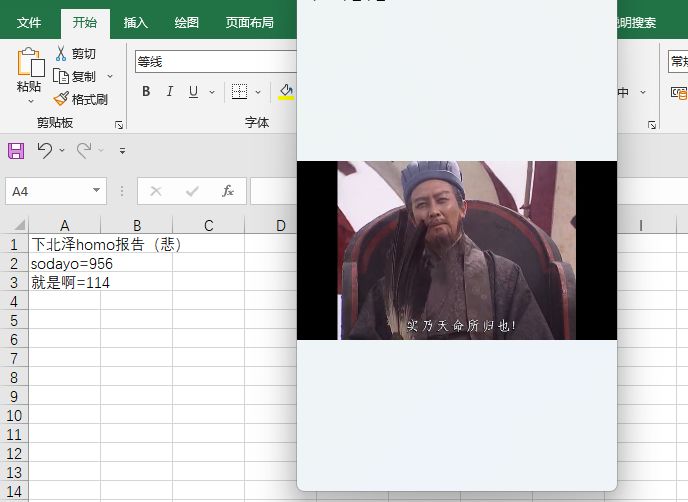Click the Cut (剪切) scissors button
Viewport: 688px width, 502px height.
coord(75,54)
